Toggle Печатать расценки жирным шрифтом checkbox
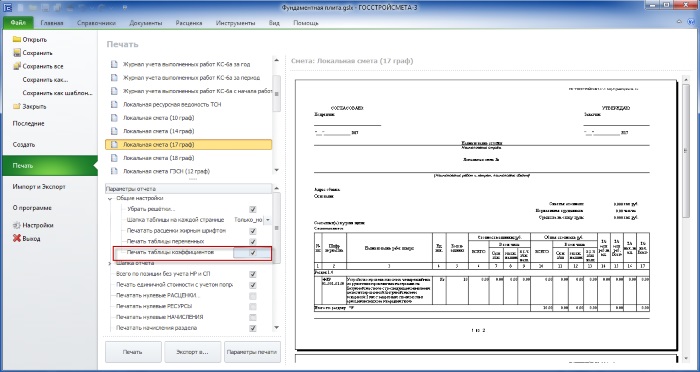Image resolution: width=700 pixels, height=372 pixels. (253, 231)
